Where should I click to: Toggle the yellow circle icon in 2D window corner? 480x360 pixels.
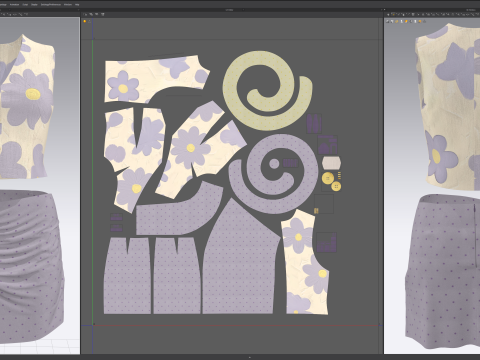point(85,21)
